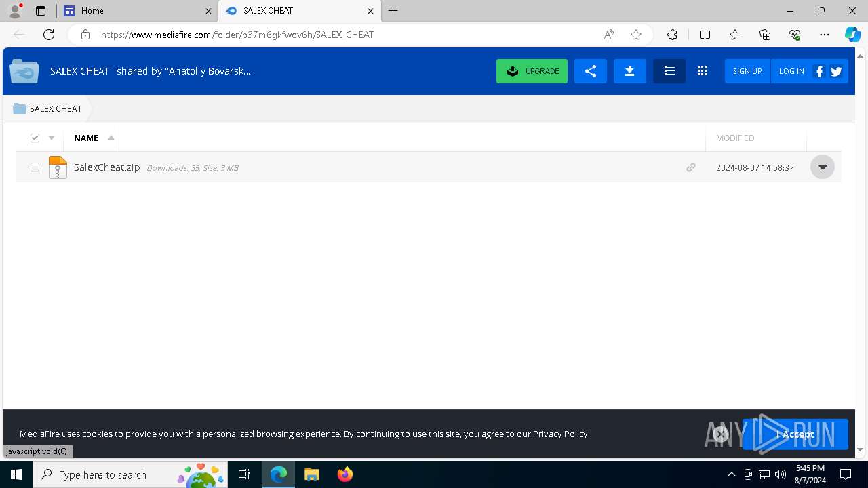Viewport: 868px width, 488px height.
Task: Click SIGN UP
Action: (747, 71)
